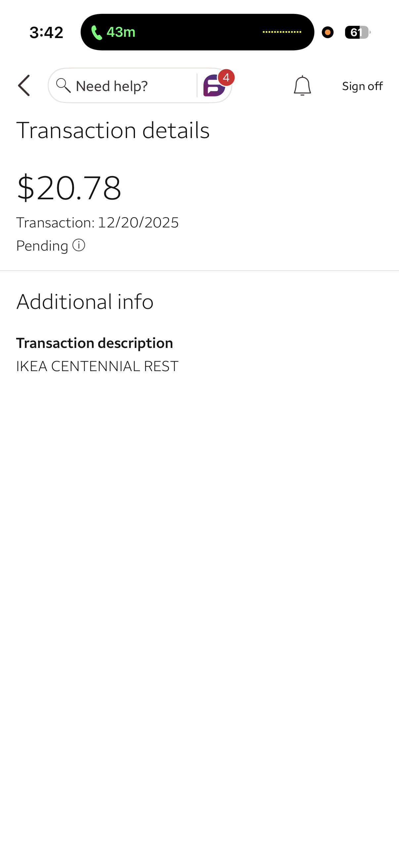399x868 pixels.
Task: Tap the Additional info section heading
Action: coord(85,302)
